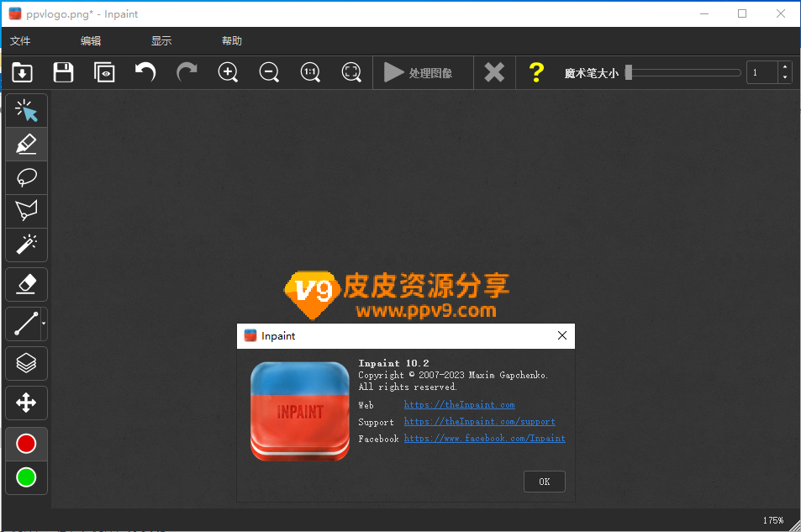The image size is (801, 532).
Task: Adjust the 魔术笔大小 size slider
Action: (683, 72)
